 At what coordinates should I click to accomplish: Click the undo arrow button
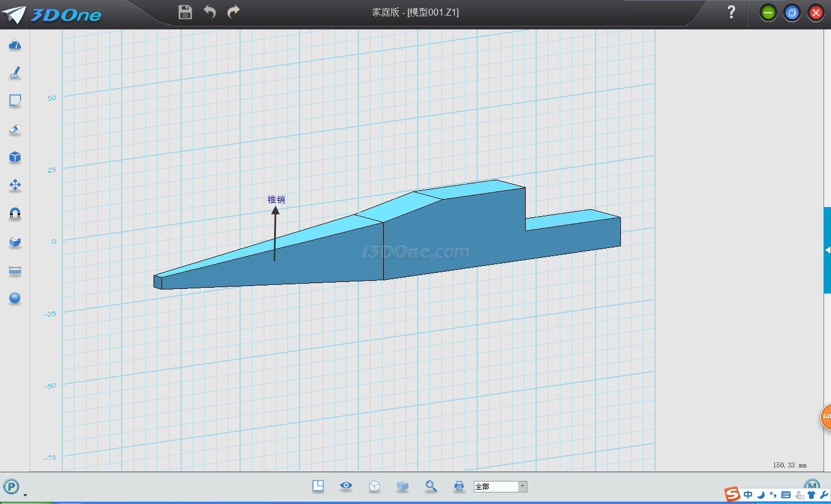tap(209, 12)
